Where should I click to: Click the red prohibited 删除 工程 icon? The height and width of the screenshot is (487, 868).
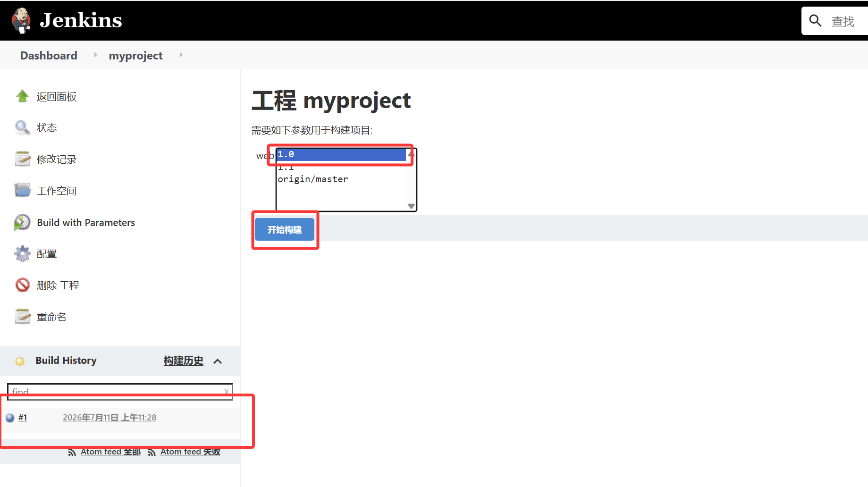click(22, 285)
